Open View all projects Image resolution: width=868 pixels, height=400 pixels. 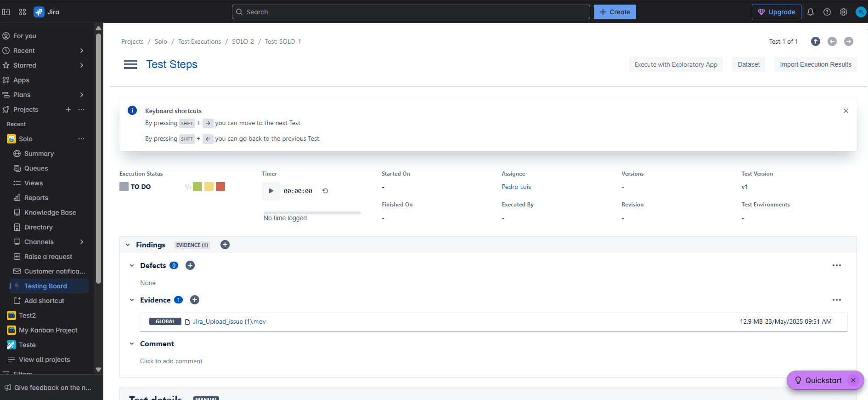click(x=45, y=360)
